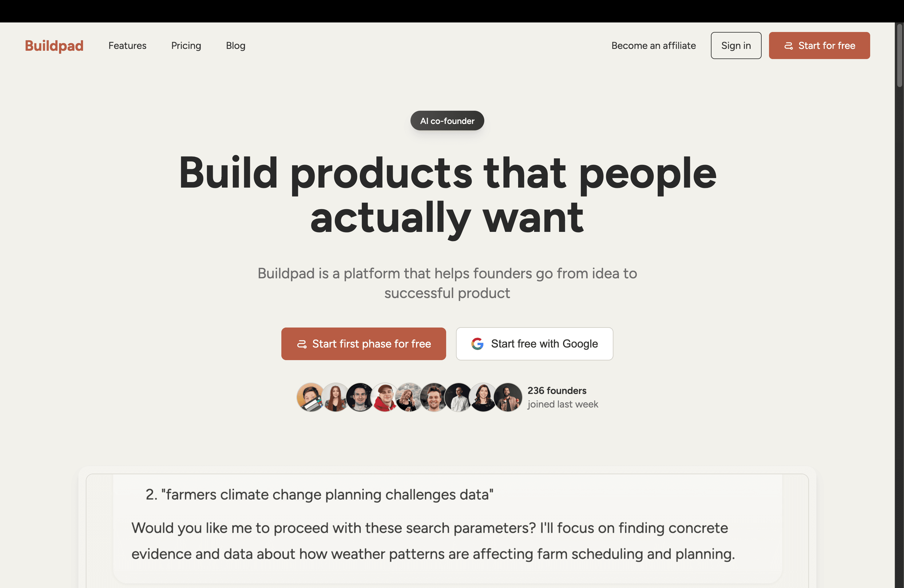
Task: Click the avatar with red hoodie
Action: point(384,397)
